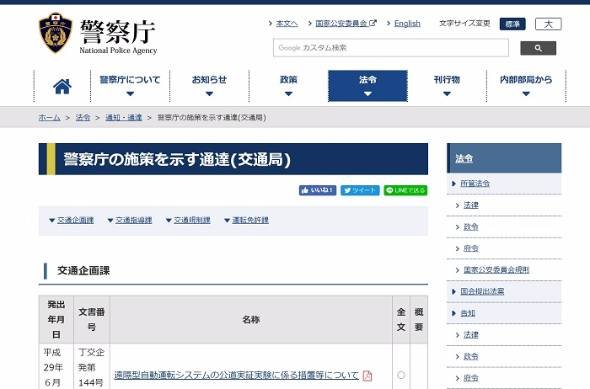The height and width of the screenshot is (389, 590).
Task: Go to the home page icon
Action: coord(62,86)
